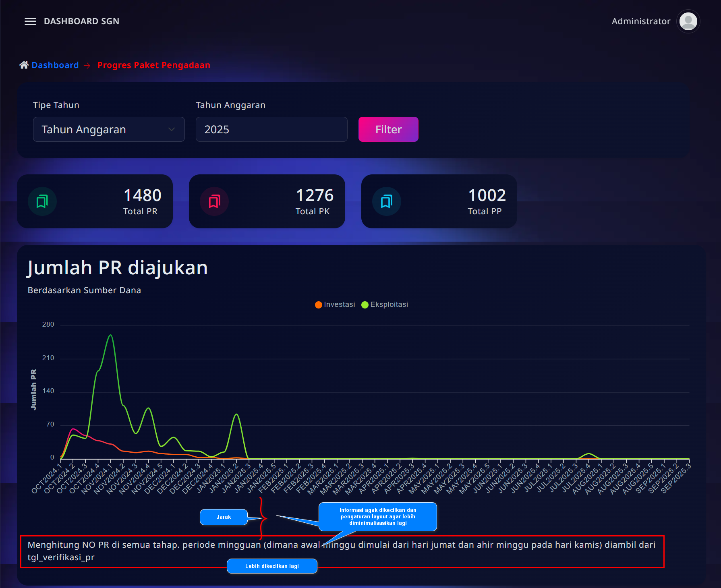Open the Tipe Tahun dropdown
This screenshot has height=588, width=721.
pos(109,129)
